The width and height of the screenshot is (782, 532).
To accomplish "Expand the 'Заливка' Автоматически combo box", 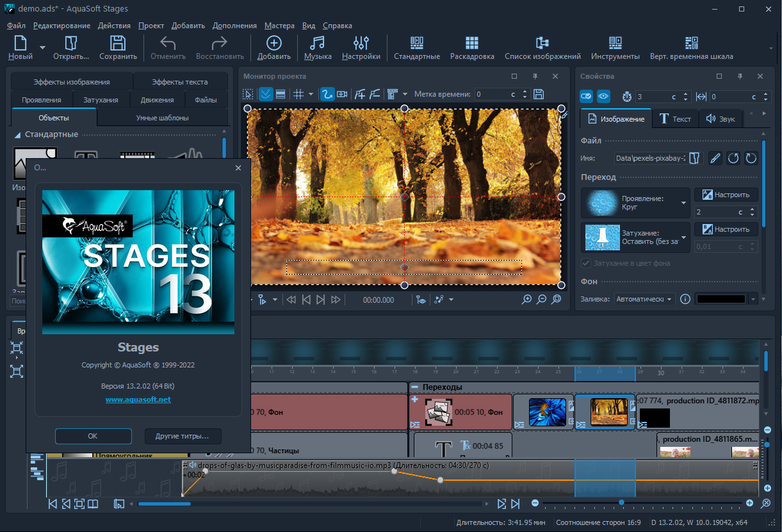I will (x=644, y=299).
